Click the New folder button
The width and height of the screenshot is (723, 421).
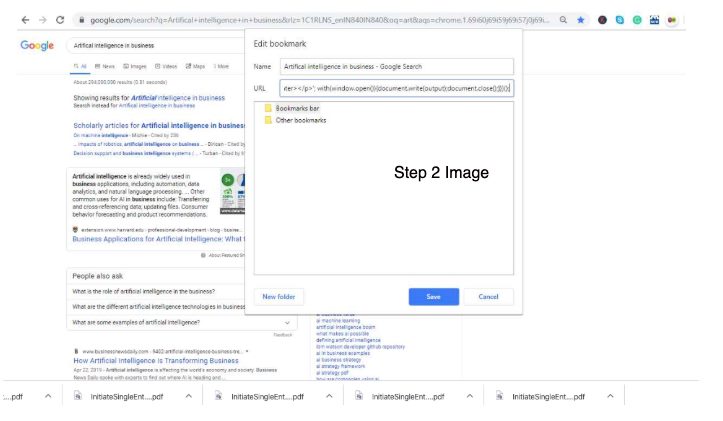pyautogui.click(x=279, y=296)
